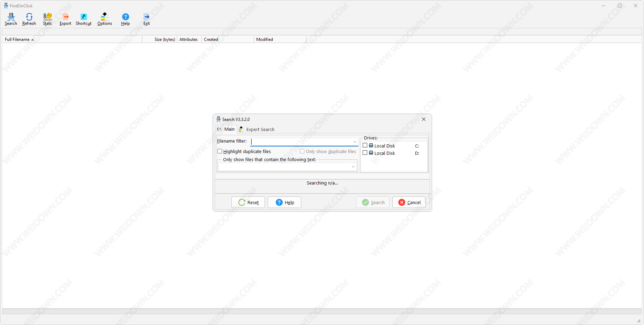Close the Search V3.3.2.0 dialog
Viewport: 644px width, 325px height.
click(x=424, y=119)
